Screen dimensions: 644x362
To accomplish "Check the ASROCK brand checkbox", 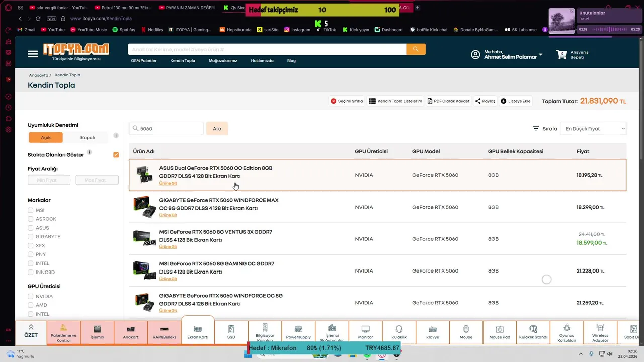I will pyautogui.click(x=31, y=219).
